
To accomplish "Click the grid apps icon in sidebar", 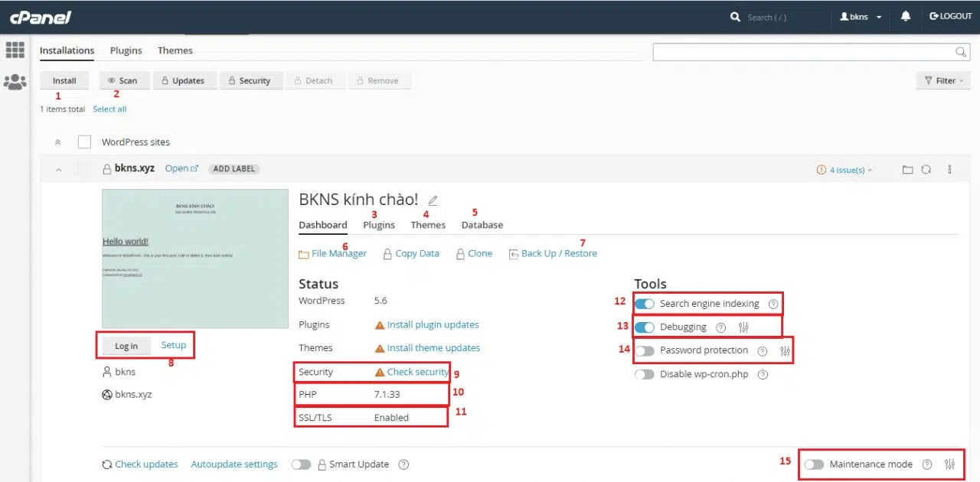I will pos(15,50).
